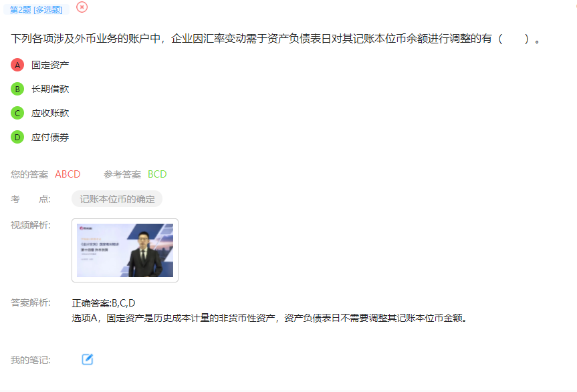Screen dimensions: 577x392
Task: Click the 答案解析 label
Action: coord(31,303)
